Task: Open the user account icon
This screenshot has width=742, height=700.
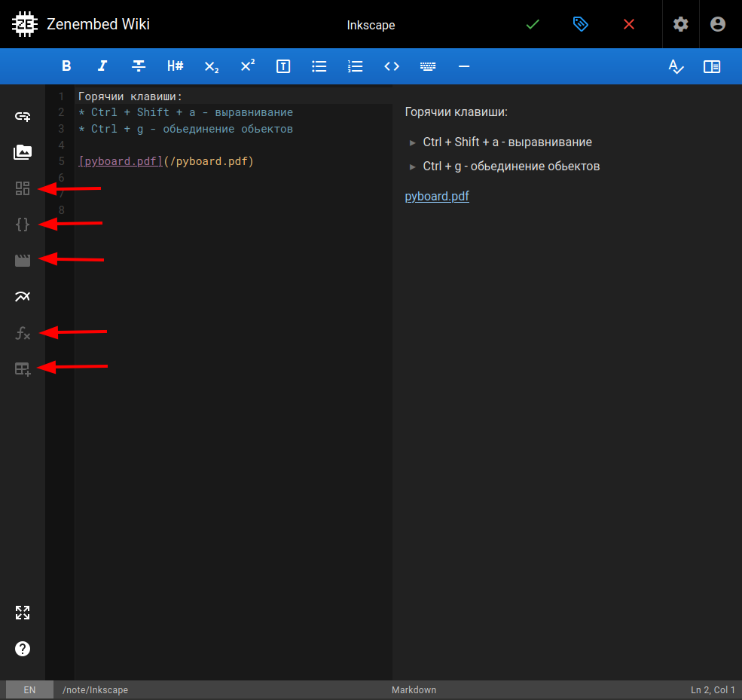Action: [x=718, y=24]
